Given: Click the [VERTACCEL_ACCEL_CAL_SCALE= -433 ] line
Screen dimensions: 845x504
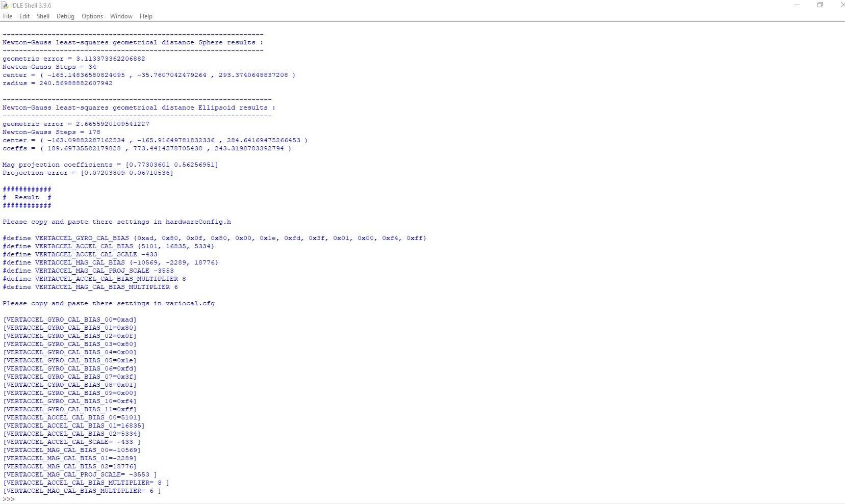Looking at the screenshot, I should click(x=72, y=442).
